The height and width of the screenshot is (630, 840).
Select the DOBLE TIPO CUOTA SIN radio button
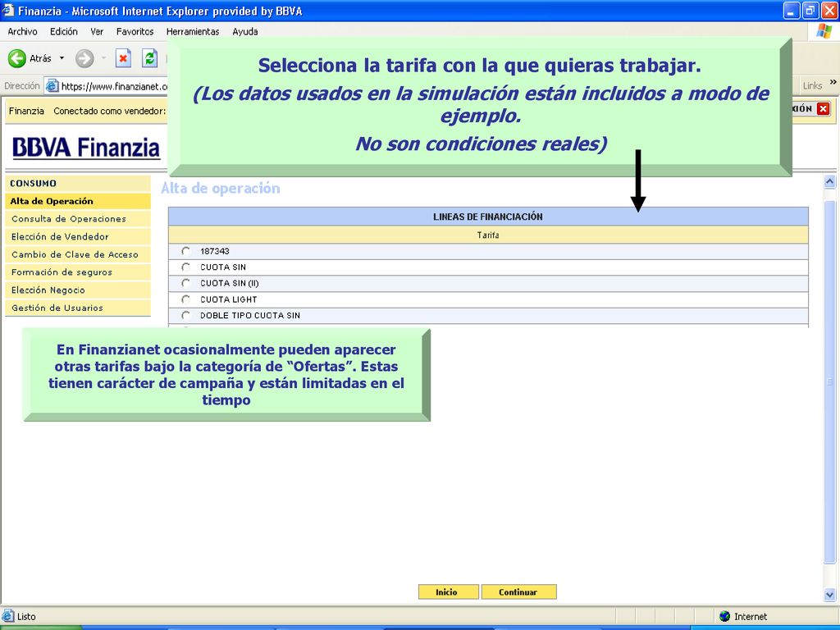[x=186, y=315]
